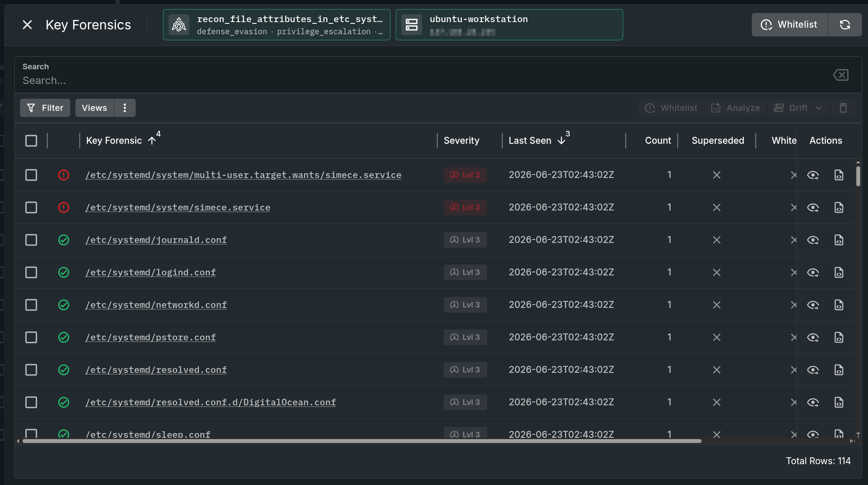Click the ubuntu-workstation host card
This screenshot has height=485, width=868.
click(509, 25)
